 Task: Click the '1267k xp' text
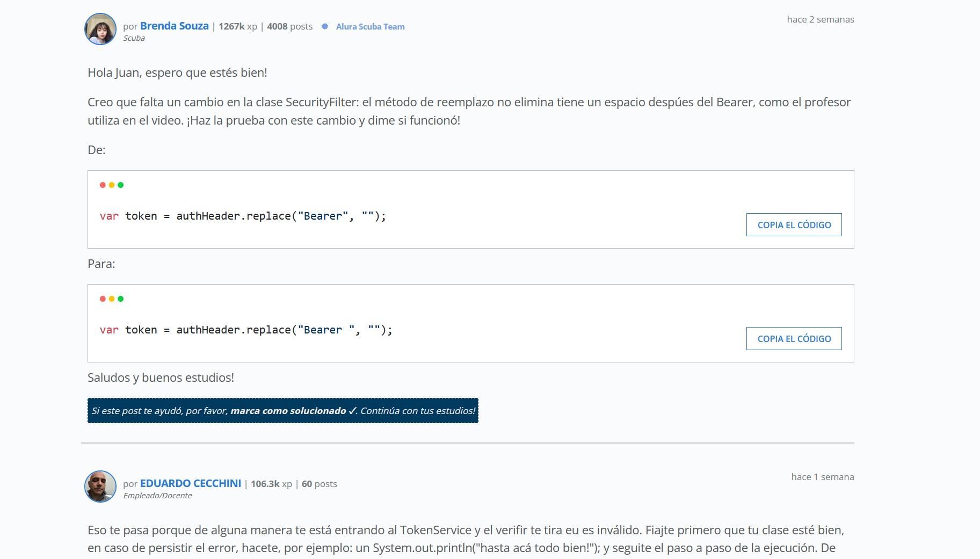[238, 26]
